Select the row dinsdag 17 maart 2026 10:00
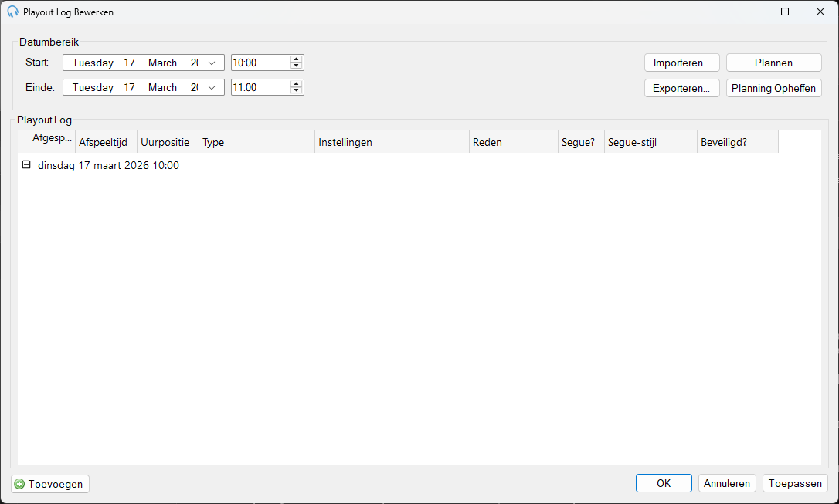The width and height of the screenshot is (839, 504). [x=108, y=165]
